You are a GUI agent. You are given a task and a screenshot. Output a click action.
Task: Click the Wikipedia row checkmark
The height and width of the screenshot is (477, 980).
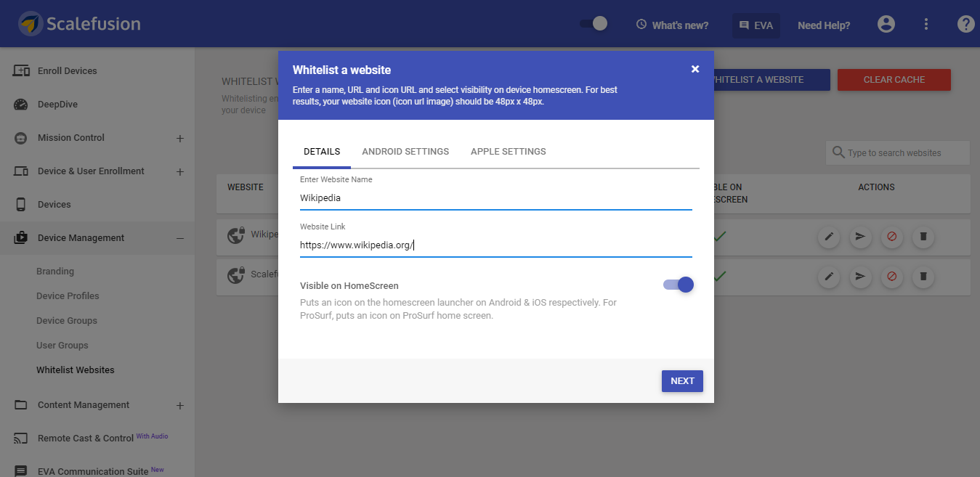[719, 237]
